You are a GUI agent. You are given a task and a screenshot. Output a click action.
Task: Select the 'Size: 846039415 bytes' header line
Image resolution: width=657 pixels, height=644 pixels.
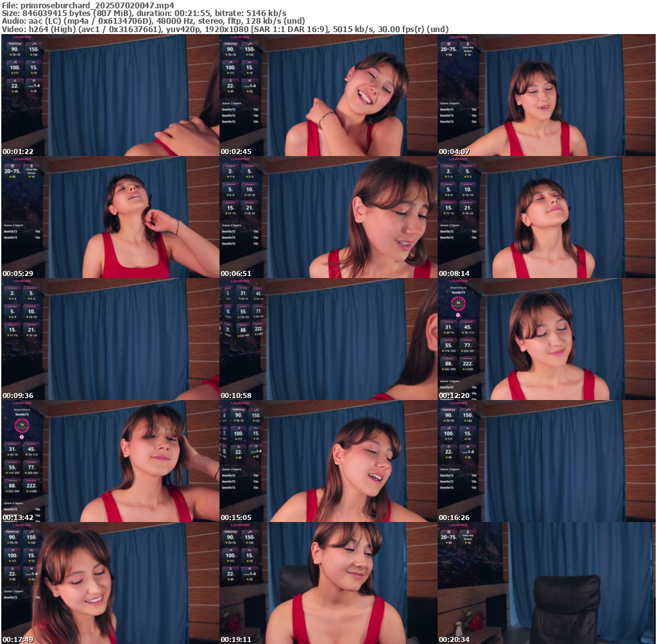144,13
